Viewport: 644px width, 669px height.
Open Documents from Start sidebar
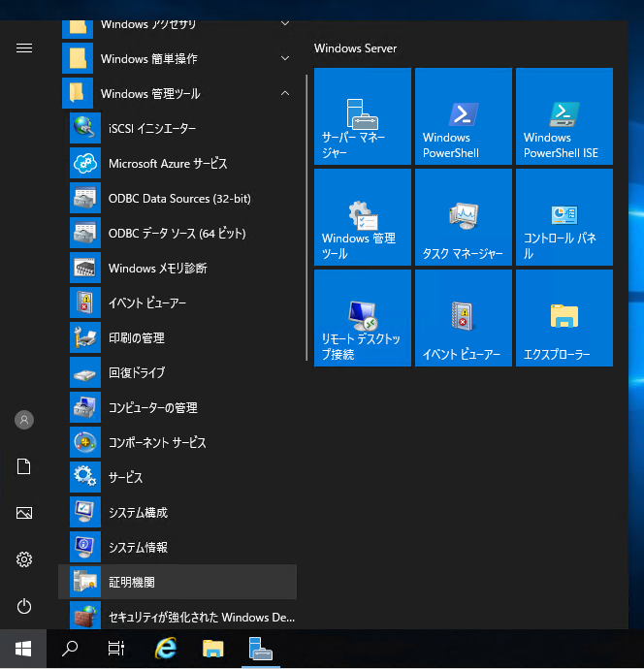tap(24, 466)
